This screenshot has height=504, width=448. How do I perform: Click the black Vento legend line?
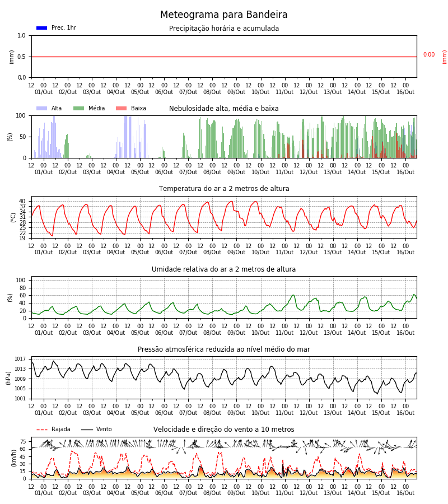pyautogui.click(x=87, y=430)
